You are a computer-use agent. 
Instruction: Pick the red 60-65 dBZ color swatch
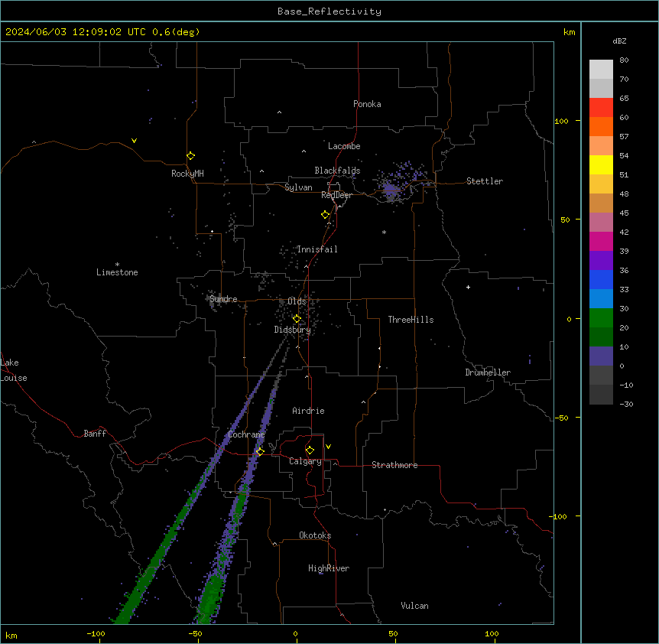(x=601, y=108)
